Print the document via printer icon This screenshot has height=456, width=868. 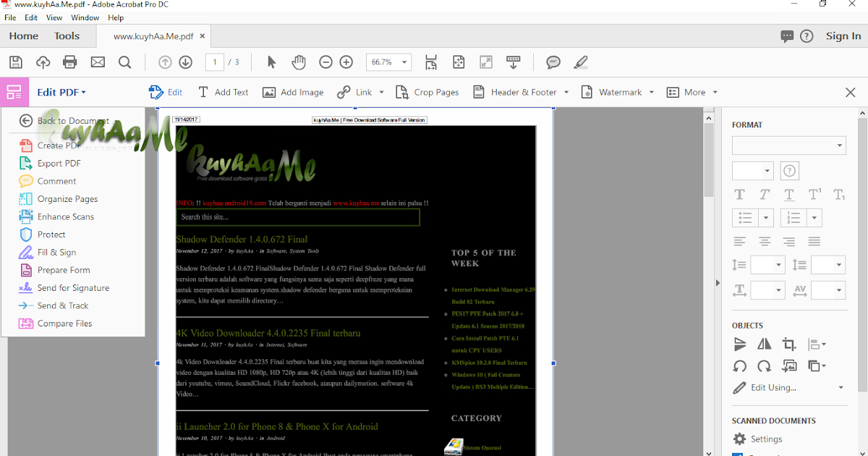tap(70, 62)
